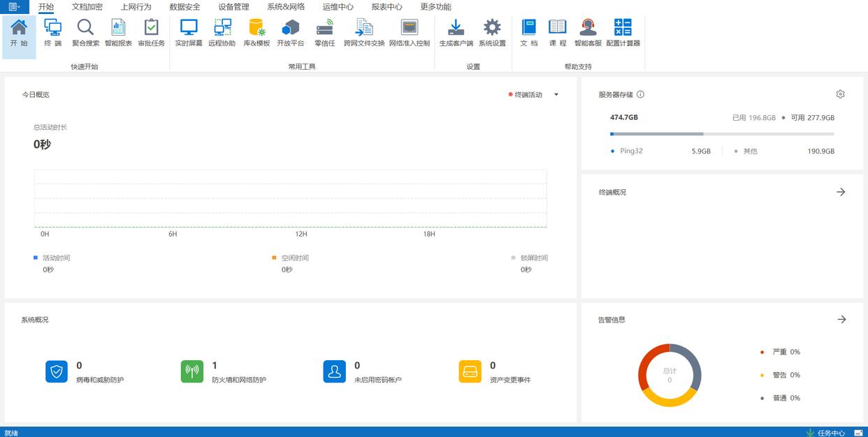Open 智能报表 smart report tool
This screenshot has width=868, height=437.
coord(118,33)
